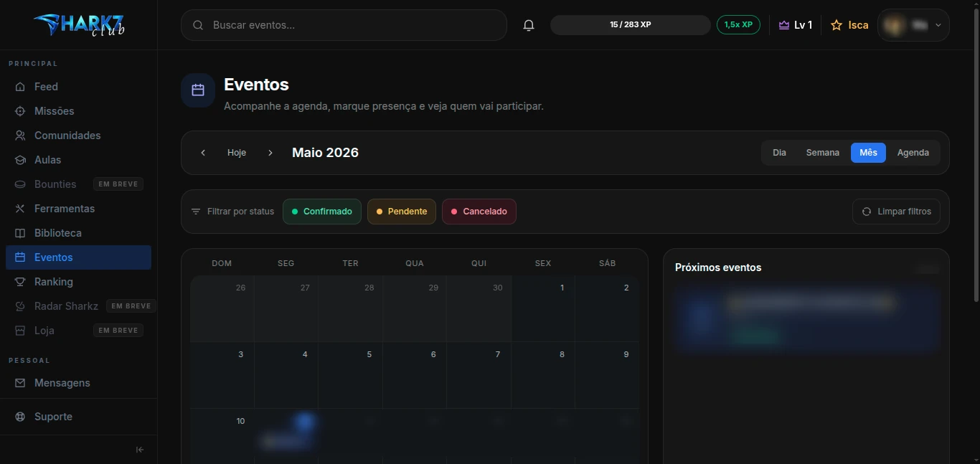The width and height of the screenshot is (980, 464).
Task: Open Missões in sidebar
Action: [78, 111]
